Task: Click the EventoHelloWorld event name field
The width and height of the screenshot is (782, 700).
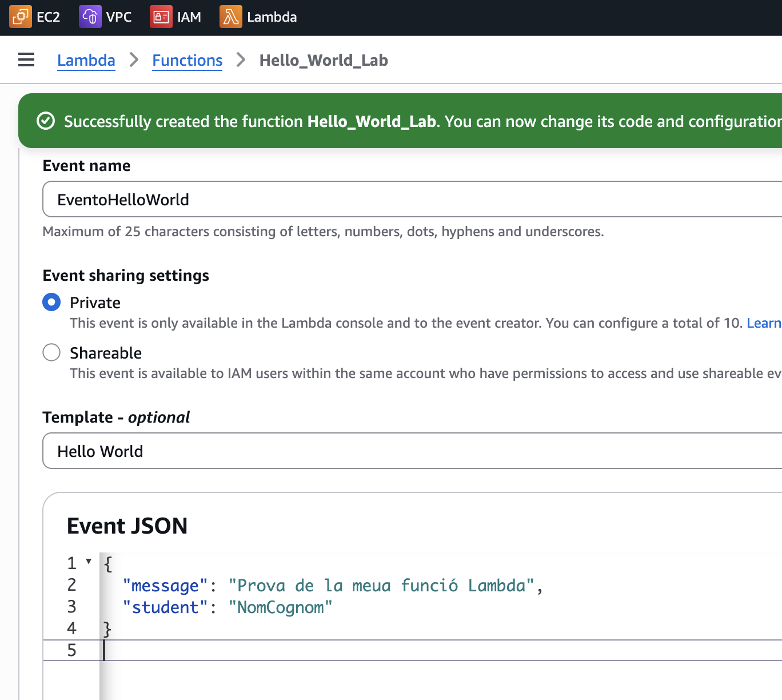Action: [x=412, y=200]
